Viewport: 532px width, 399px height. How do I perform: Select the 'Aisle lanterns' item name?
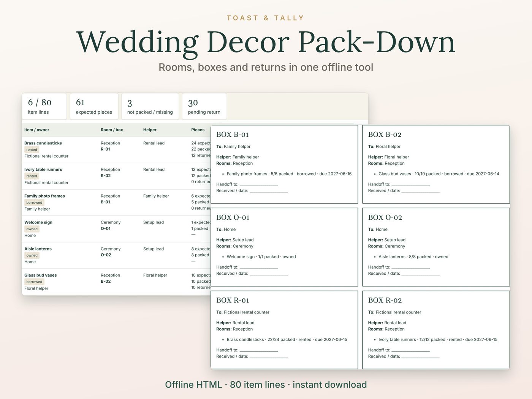(x=38, y=249)
